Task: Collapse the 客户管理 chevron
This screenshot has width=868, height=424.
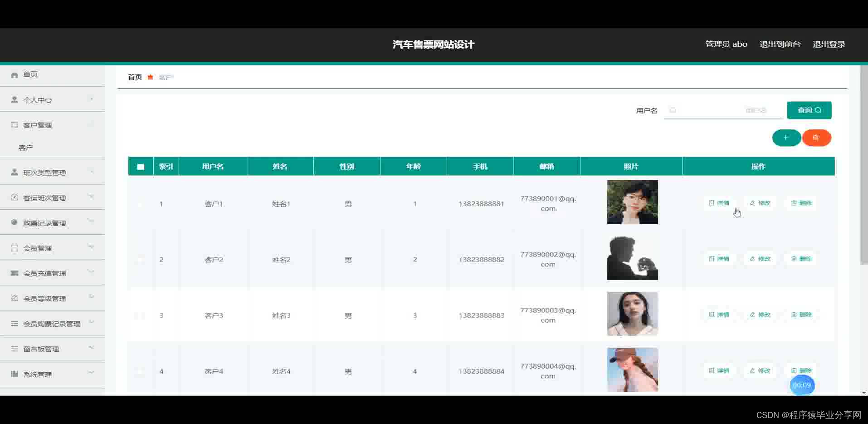Action: [92, 124]
